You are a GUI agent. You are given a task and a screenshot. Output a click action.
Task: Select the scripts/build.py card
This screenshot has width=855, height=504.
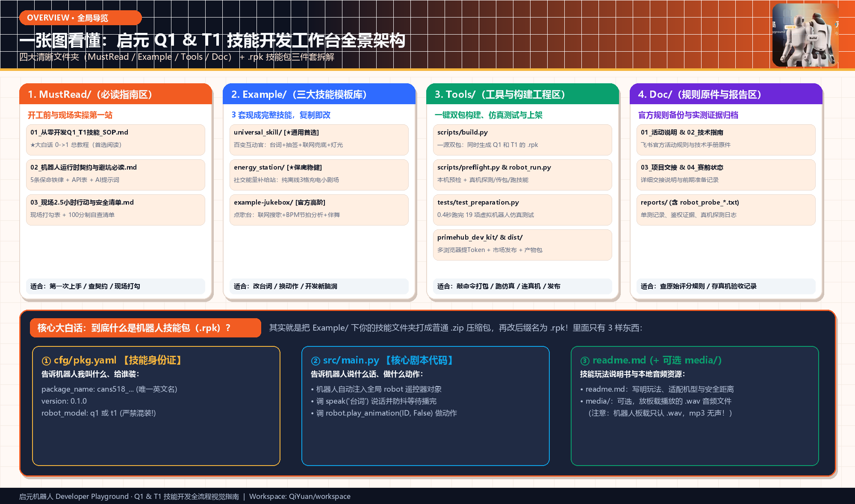point(522,140)
